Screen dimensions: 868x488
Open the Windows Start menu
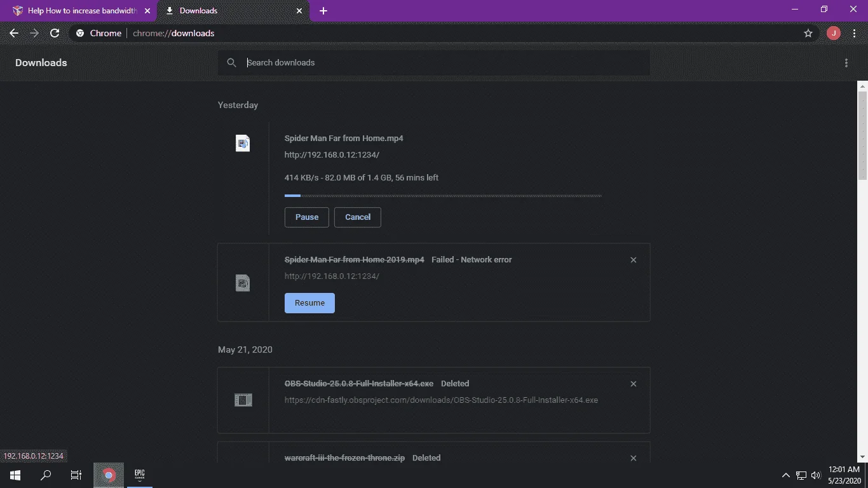pos(15,475)
